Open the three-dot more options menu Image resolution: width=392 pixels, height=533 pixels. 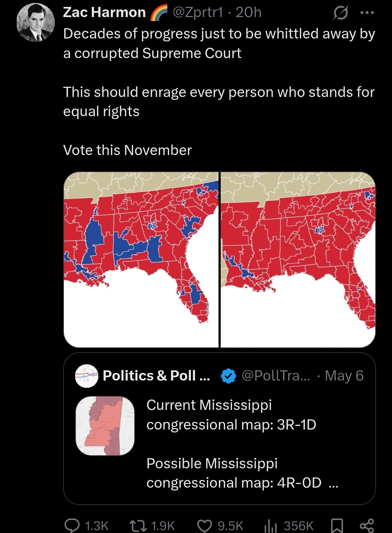(367, 13)
